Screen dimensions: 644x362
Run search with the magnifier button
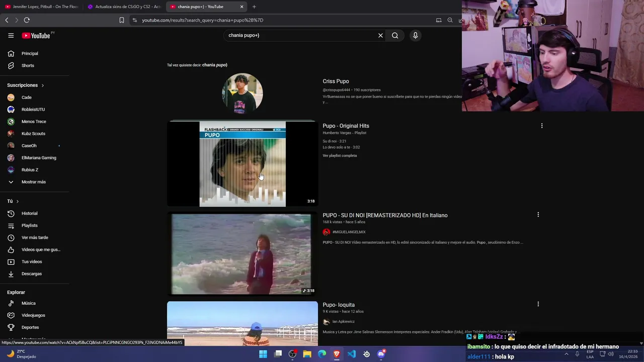(395, 35)
